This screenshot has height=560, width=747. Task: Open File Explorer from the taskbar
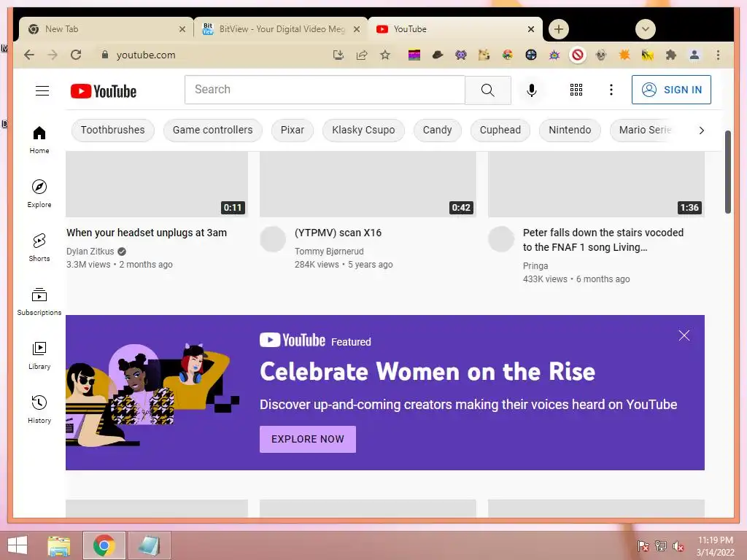[x=59, y=545]
